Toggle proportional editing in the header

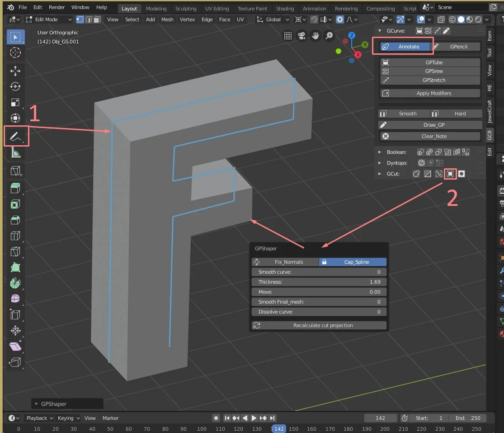pos(339,19)
